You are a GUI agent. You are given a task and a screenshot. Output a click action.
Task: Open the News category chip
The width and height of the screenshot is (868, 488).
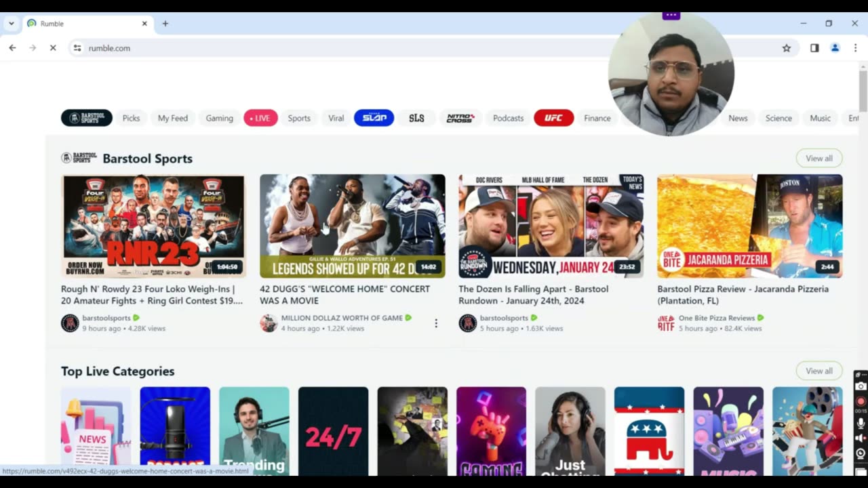pos(738,118)
